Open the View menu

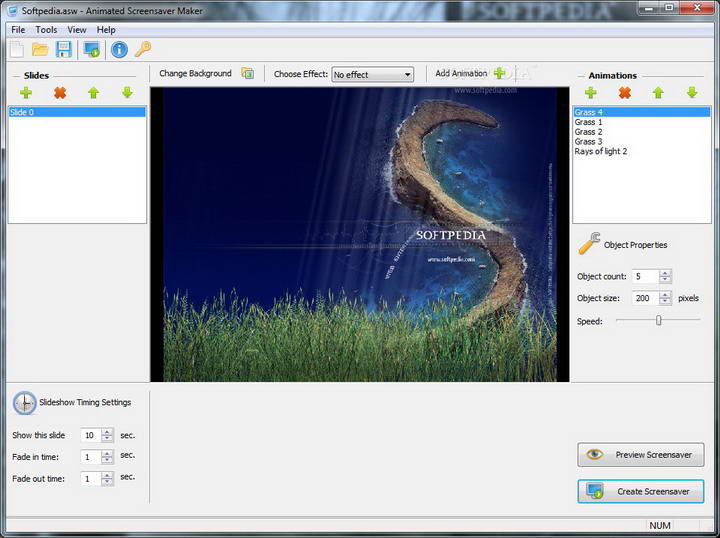point(77,30)
